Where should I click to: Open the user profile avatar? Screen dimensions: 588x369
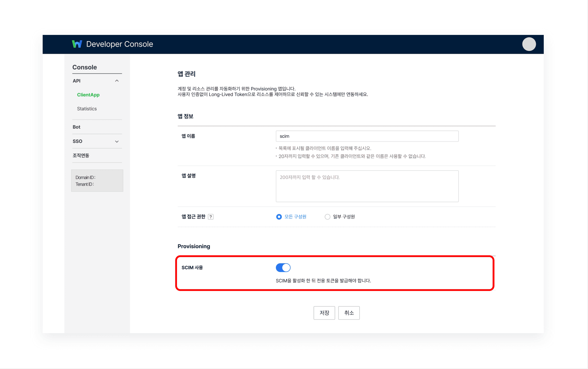pyautogui.click(x=529, y=44)
